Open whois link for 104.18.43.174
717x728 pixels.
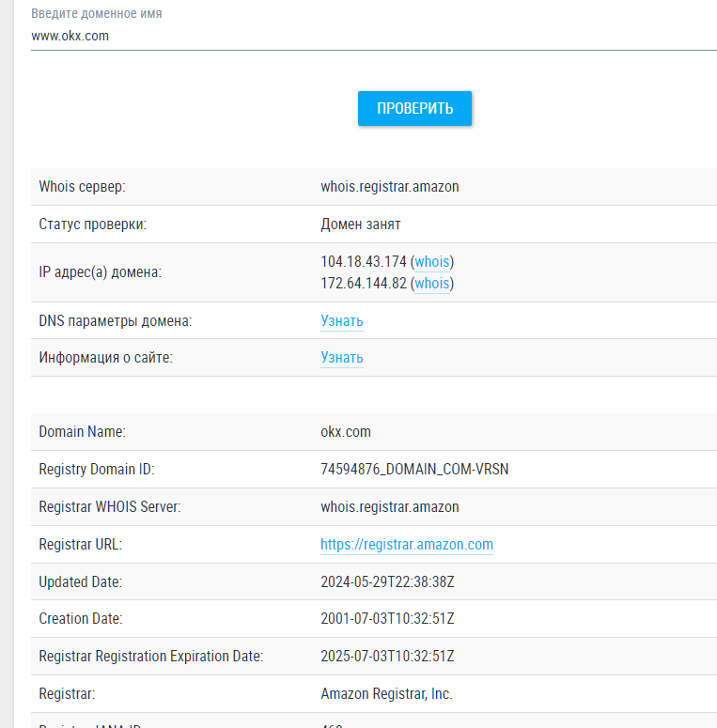[432, 261]
